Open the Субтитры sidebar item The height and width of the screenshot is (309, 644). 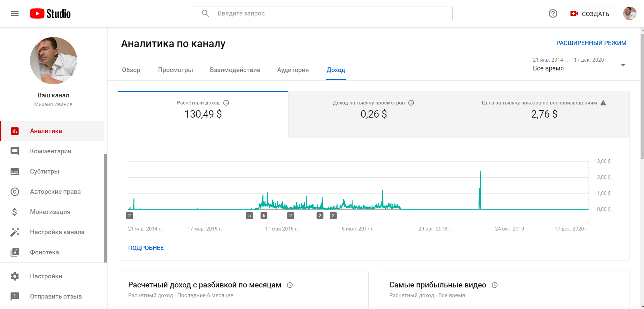(x=52, y=172)
